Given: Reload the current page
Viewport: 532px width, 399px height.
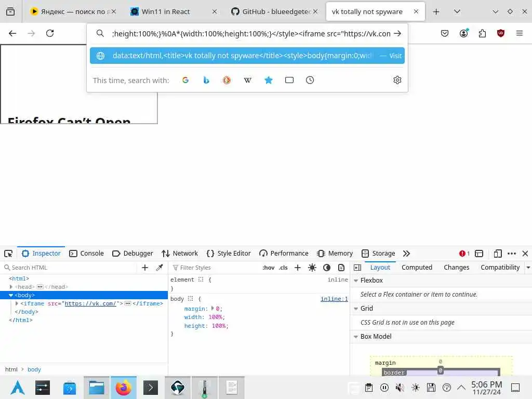Looking at the screenshot, I should coord(50,33).
